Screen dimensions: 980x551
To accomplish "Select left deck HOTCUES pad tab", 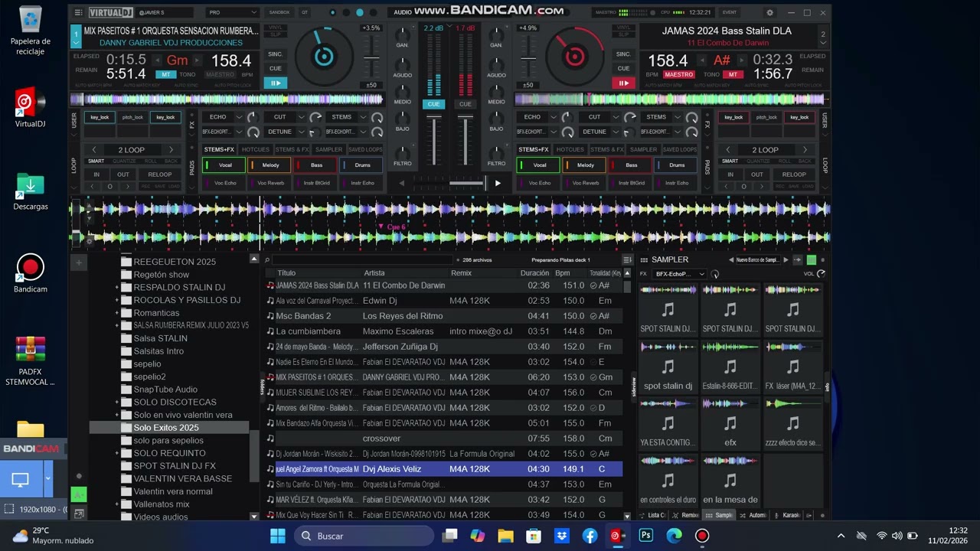I will pos(255,150).
